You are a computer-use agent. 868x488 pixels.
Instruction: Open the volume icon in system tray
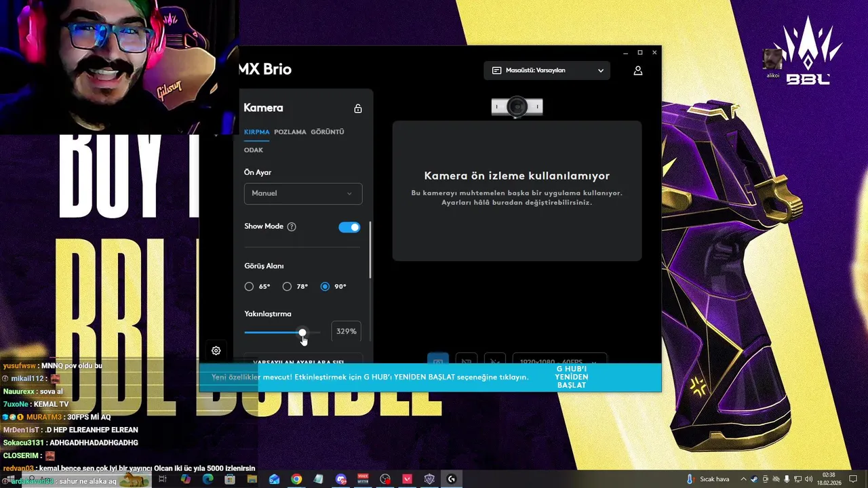click(x=808, y=479)
